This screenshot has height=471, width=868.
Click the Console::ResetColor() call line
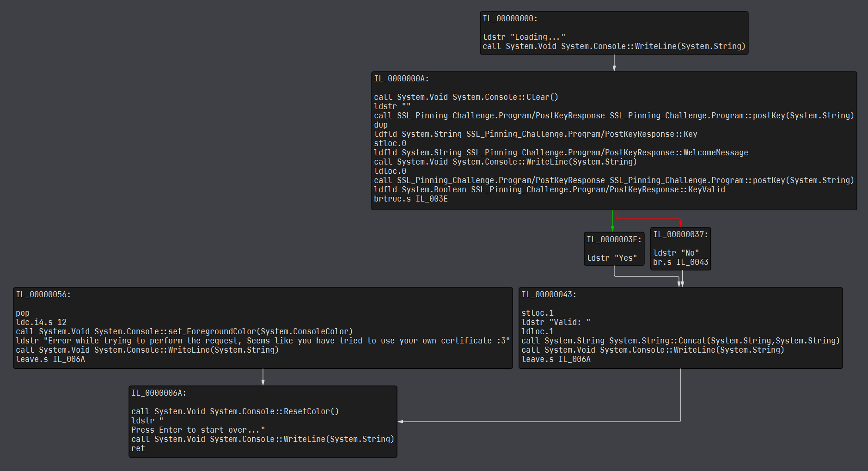pos(235,411)
